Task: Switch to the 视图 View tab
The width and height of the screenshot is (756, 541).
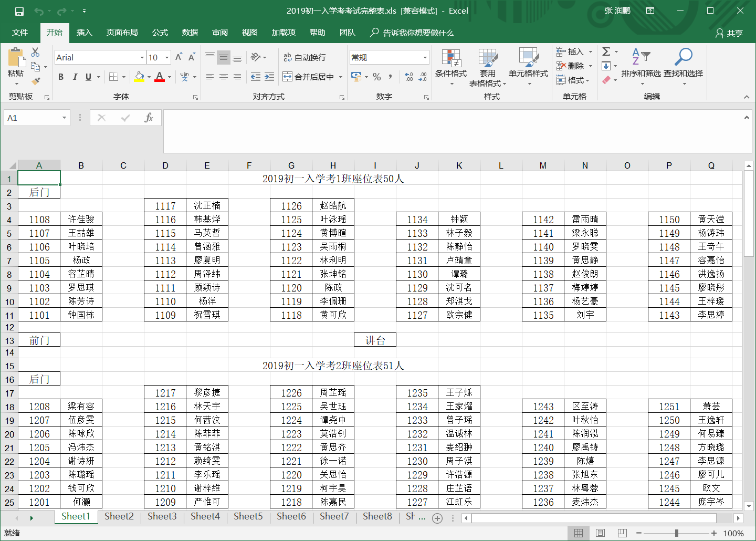Action: pos(249,33)
